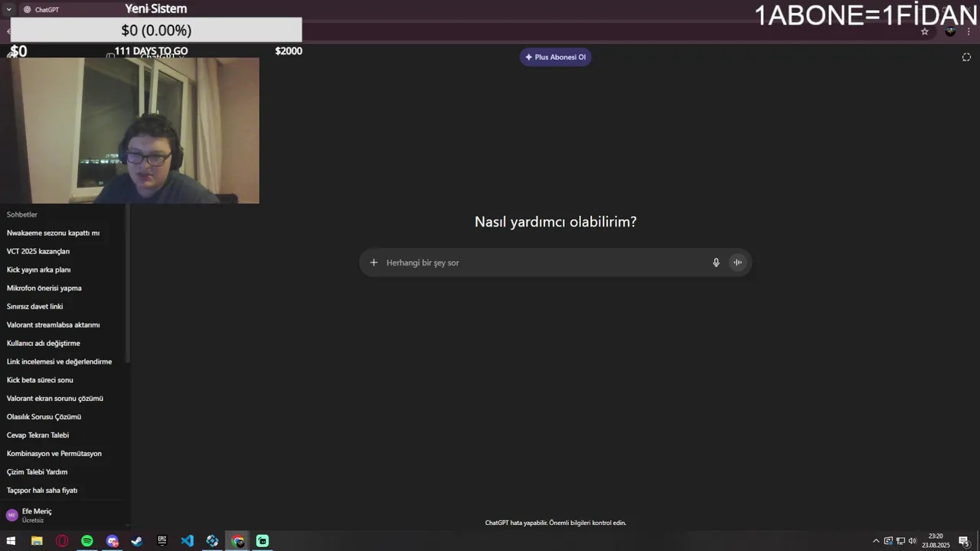Open Steam from the taskbar

click(x=137, y=541)
